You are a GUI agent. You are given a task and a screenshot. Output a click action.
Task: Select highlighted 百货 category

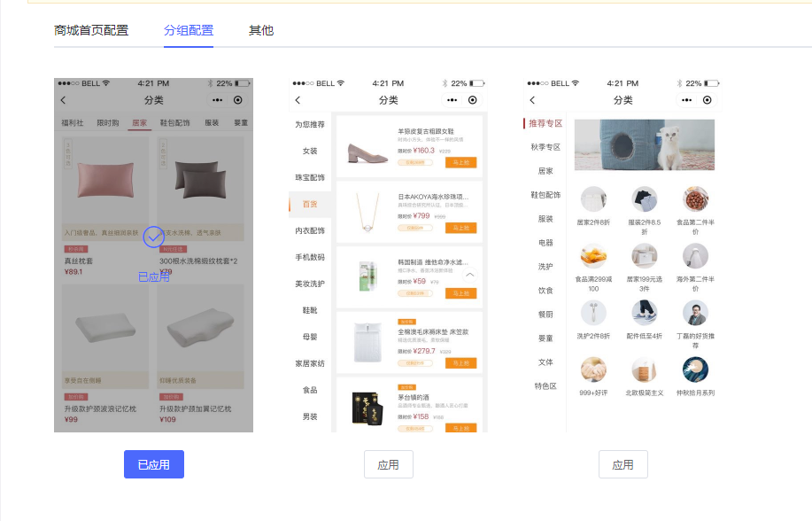point(310,205)
